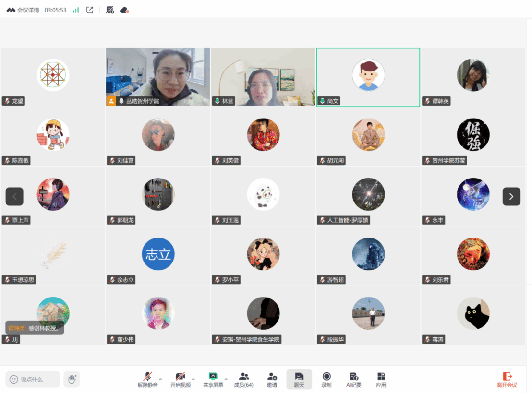Image resolution: width=532 pixels, height=393 pixels.
Task: Click the network signal strength icon
Action: tap(76, 10)
